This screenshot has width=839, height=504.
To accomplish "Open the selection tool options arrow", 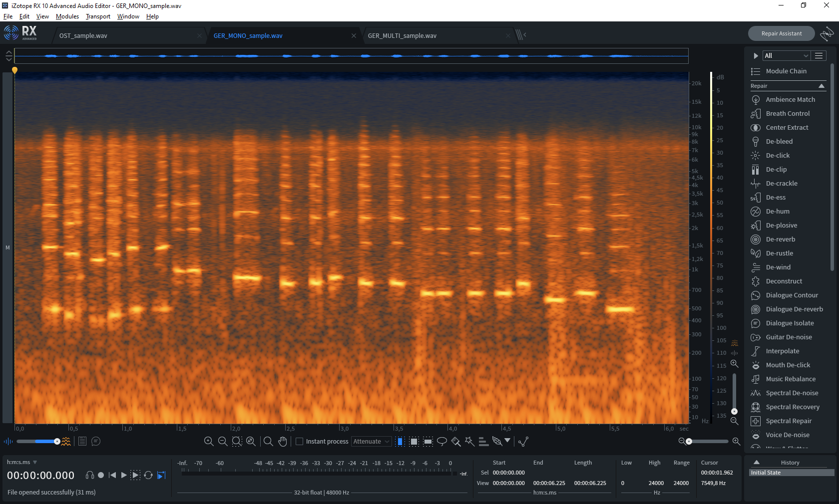I will pos(507,440).
